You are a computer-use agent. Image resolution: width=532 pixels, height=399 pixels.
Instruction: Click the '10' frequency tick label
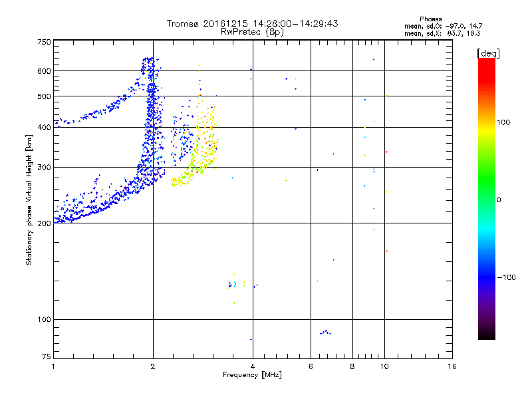pos(384,366)
